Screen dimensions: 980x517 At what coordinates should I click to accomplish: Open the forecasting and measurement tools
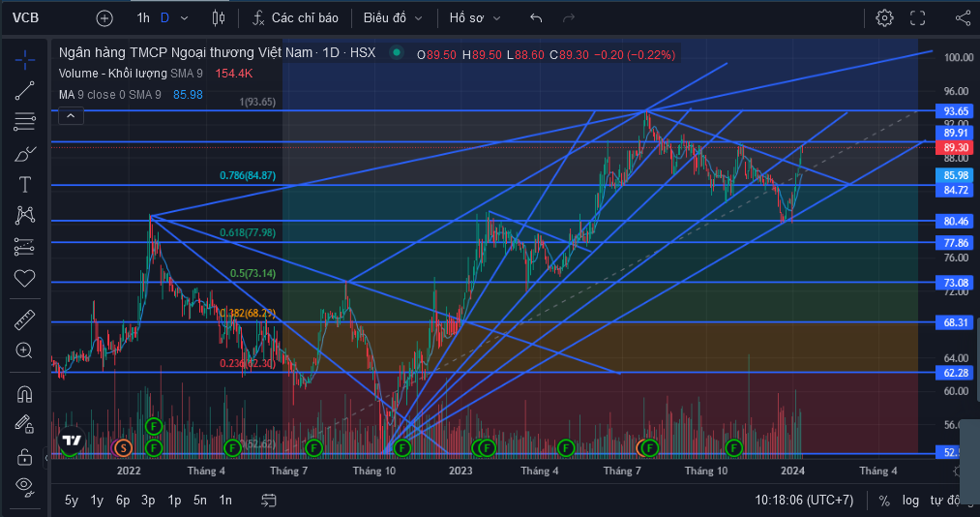[24, 247]
